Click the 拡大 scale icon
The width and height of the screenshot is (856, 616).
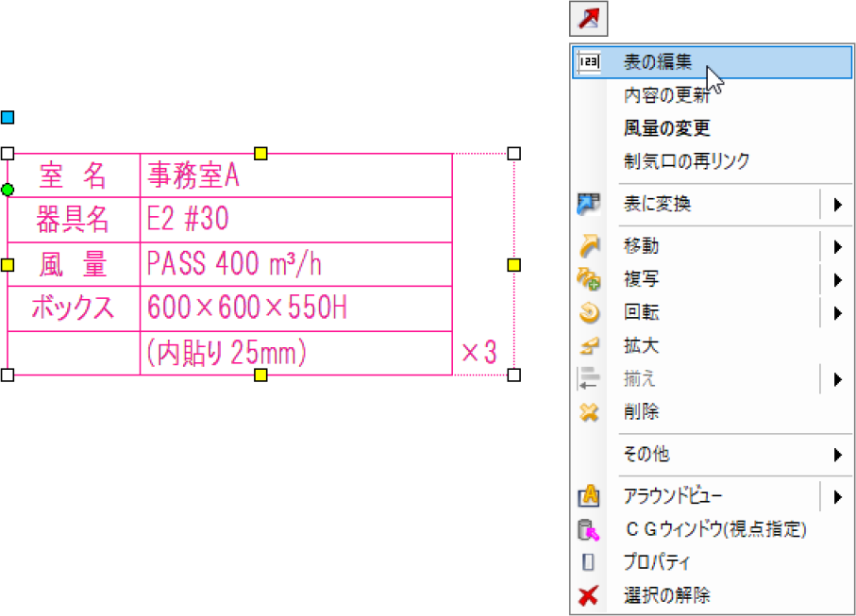pyautogui.click(x=589, y=346)
